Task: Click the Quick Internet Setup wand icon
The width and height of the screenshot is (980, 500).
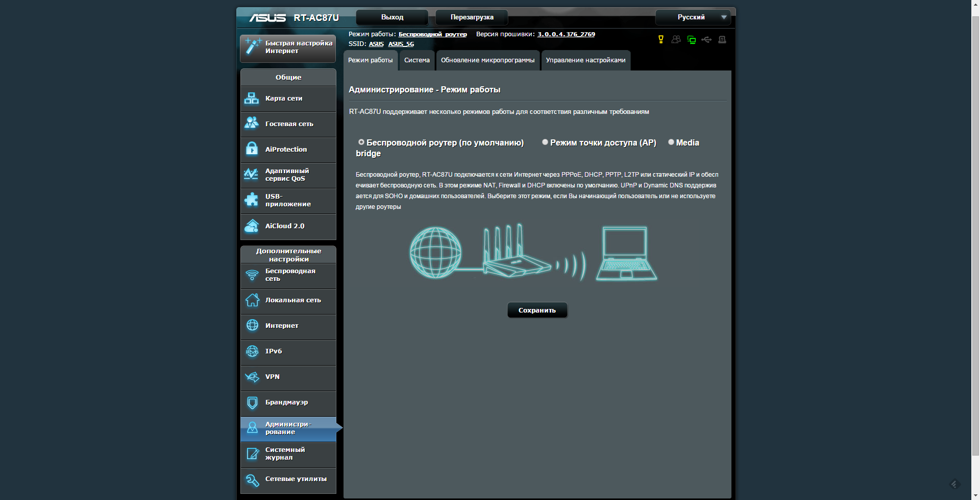Action: coord(253,46)
